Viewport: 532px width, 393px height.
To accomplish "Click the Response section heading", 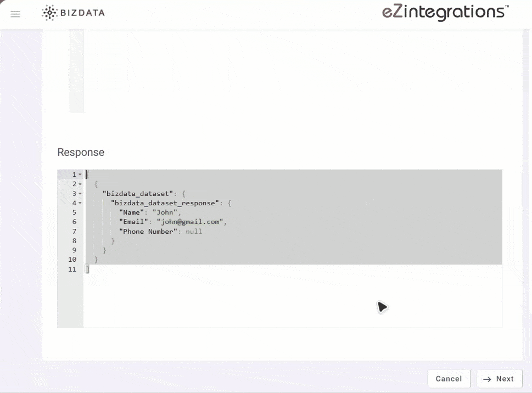I will (81, 152).
